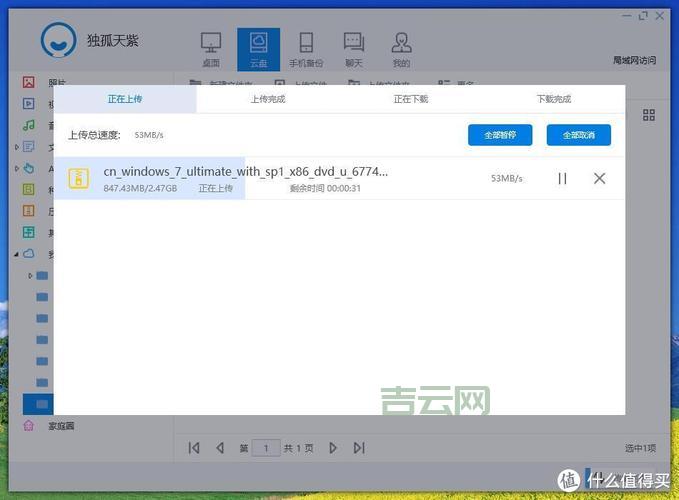Open the hand pointer sidebar icon

tap(29, 168)
